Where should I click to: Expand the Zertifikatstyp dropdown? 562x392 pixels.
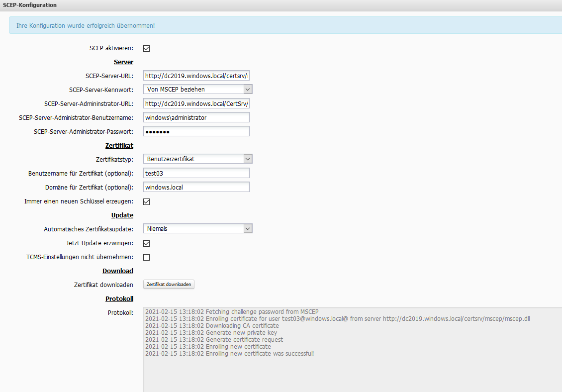pyautogui.click(x=198, y=159)
